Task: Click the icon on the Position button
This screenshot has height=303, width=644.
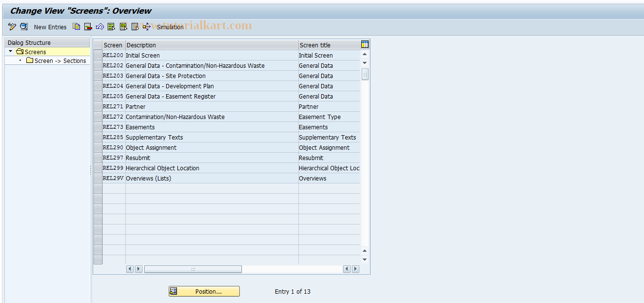Action: (x=174, y=291)
